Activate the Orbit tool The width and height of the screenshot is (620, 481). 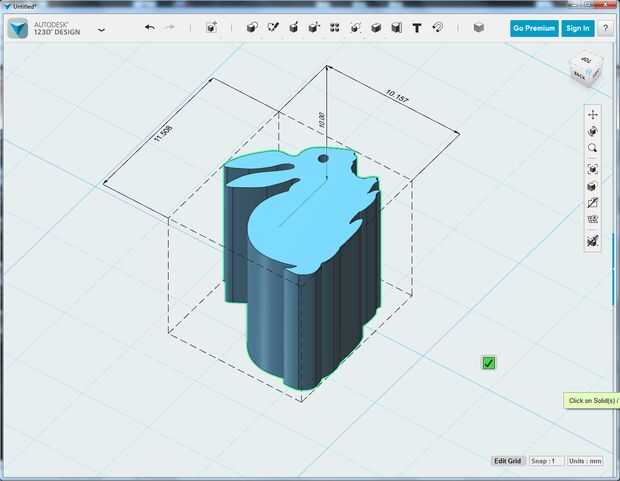coord(593,131)
